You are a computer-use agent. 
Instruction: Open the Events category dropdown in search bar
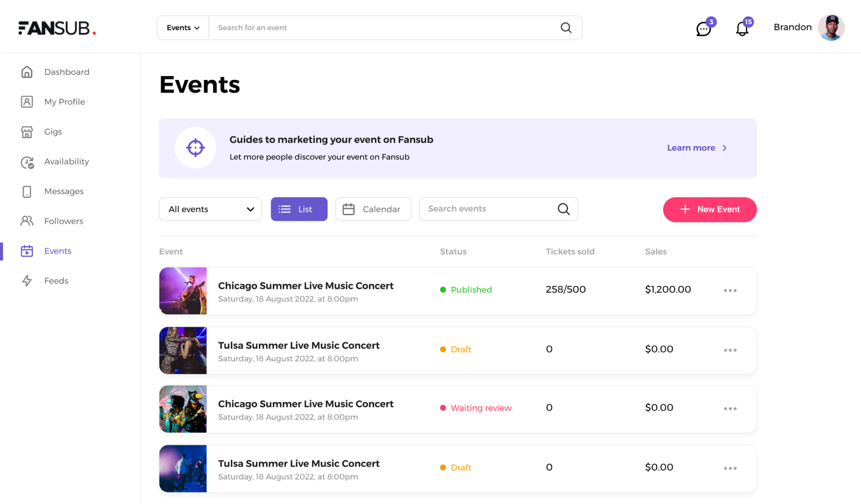coord(183,28)
